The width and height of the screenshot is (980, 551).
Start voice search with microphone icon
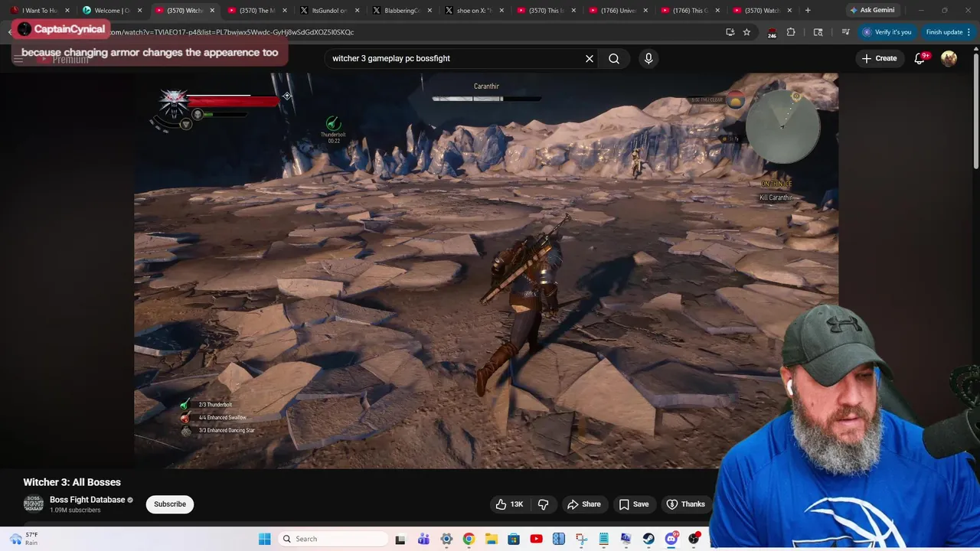coord(648,58)
